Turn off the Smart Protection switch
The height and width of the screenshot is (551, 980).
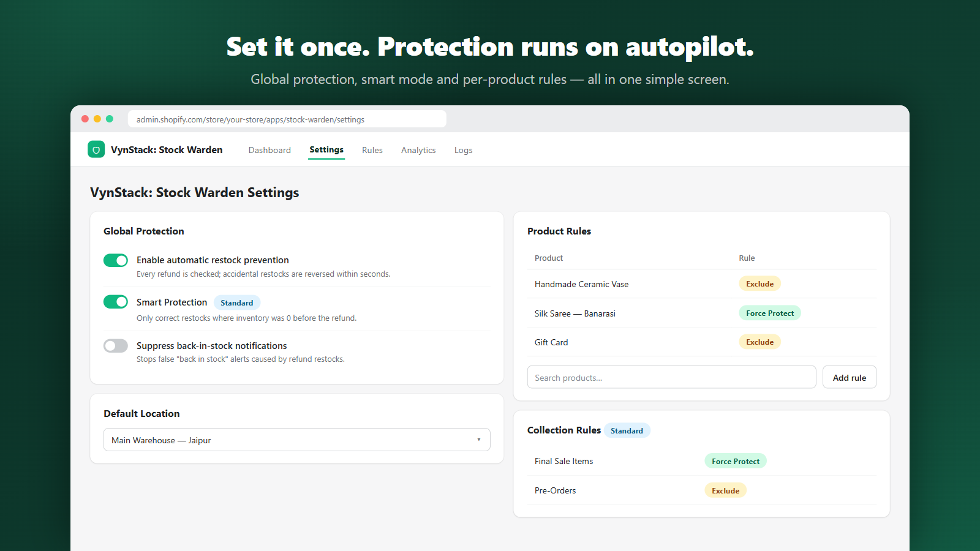[116, 302]
